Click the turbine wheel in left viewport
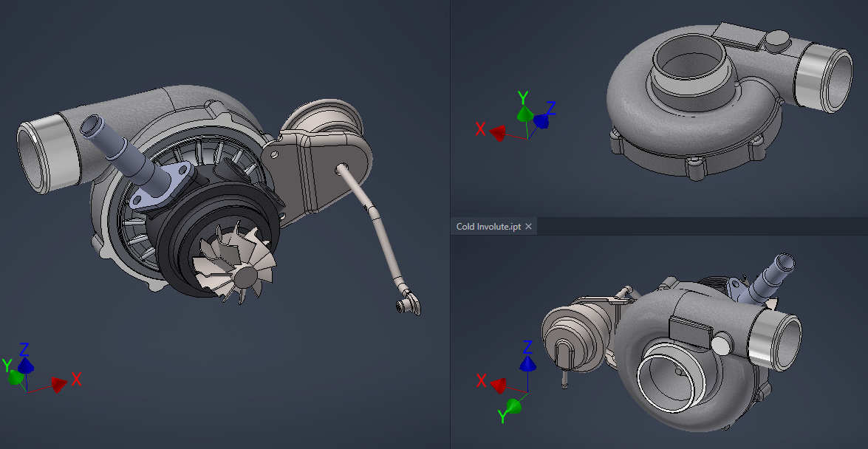 (x=235, y=262)
